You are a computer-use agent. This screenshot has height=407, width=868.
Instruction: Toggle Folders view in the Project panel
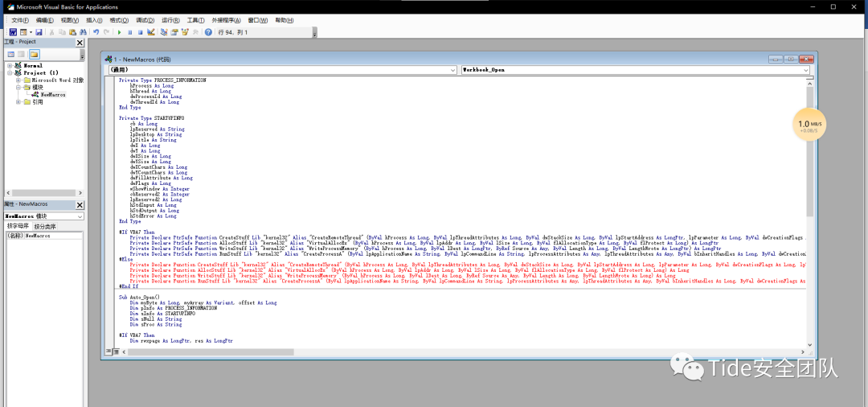click(34, 54)
